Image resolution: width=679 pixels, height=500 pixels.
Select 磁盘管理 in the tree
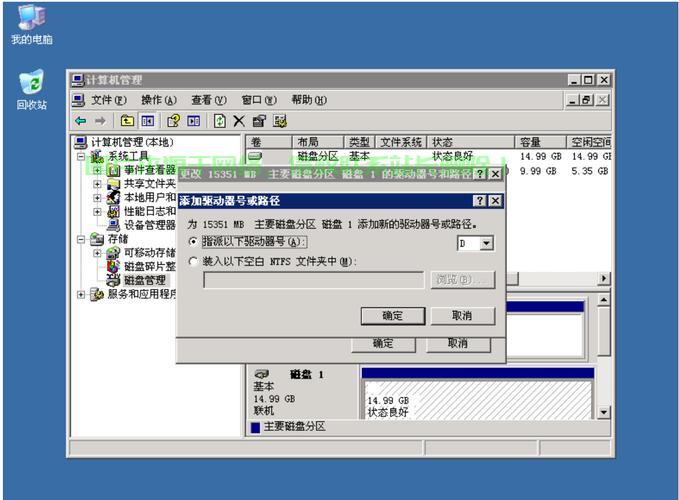(144, 281)
